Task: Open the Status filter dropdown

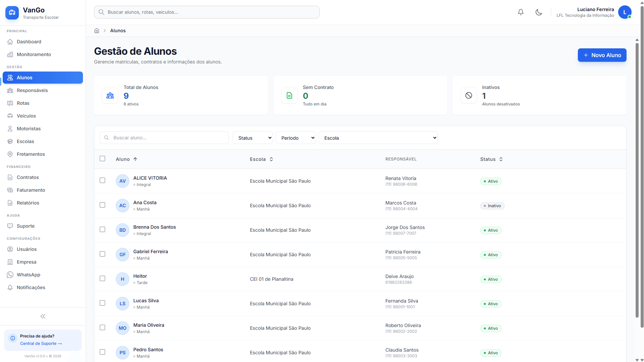Action: (x=252, y=138)
